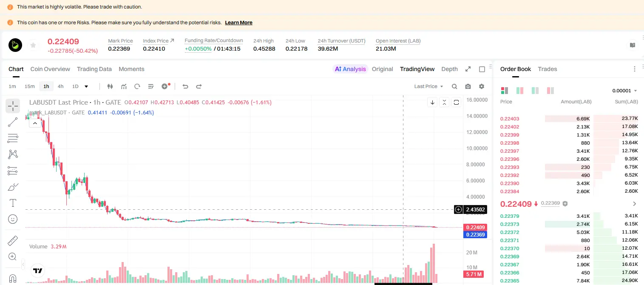The image size is (644, 285).
Task: Take a chart snapshot with camera icon
Action: click(x=468, y=86)
